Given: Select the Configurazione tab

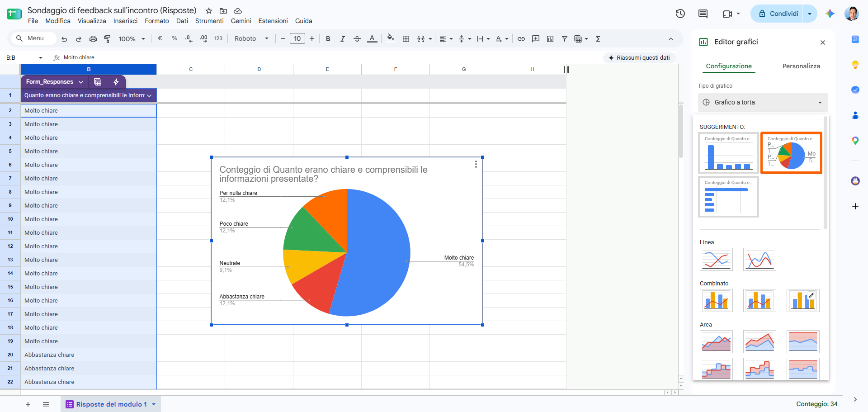Looking at the screenshot, I should coord(729,66).
